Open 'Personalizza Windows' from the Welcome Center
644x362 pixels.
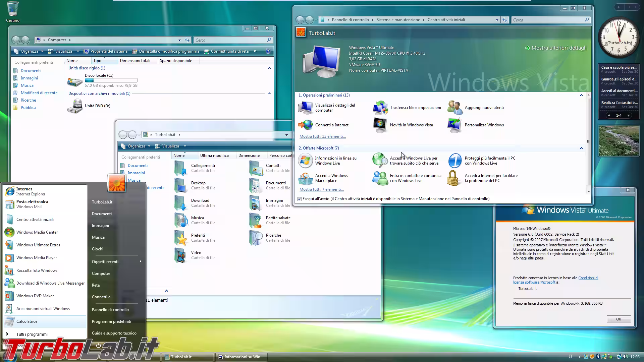(454, 125)
